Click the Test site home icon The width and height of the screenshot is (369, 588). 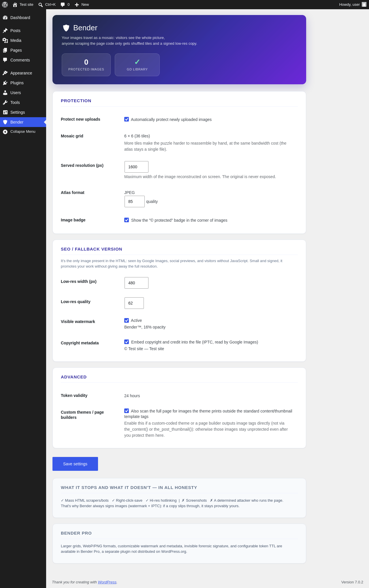click(x=15, y=5)
